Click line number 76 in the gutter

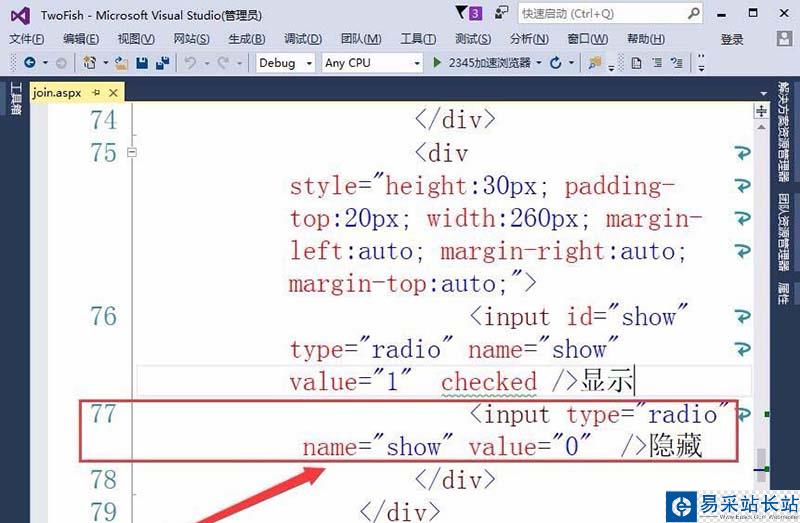click(104, 316)
